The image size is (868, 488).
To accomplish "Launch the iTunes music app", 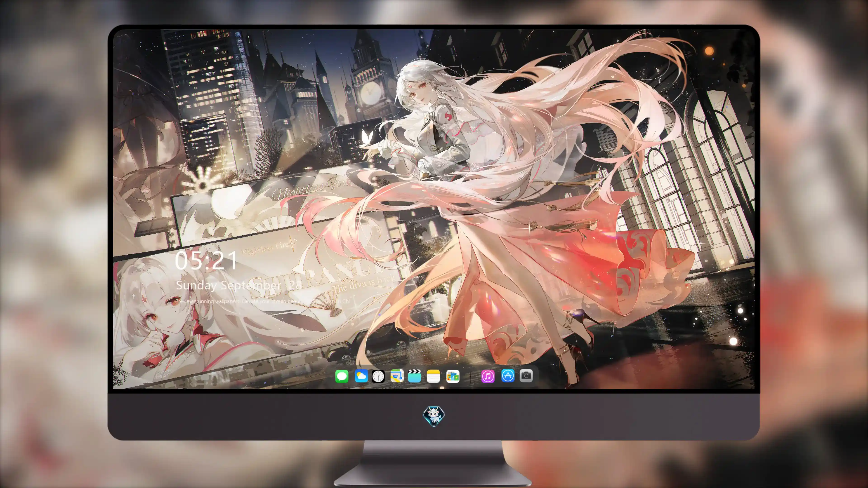I will (x=488, y=376).
